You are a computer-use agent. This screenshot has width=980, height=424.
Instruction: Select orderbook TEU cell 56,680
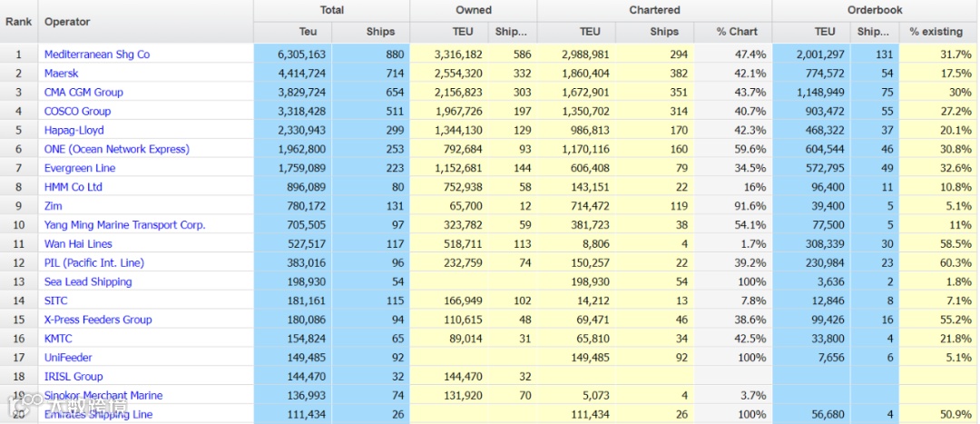[x=811, y=414]
